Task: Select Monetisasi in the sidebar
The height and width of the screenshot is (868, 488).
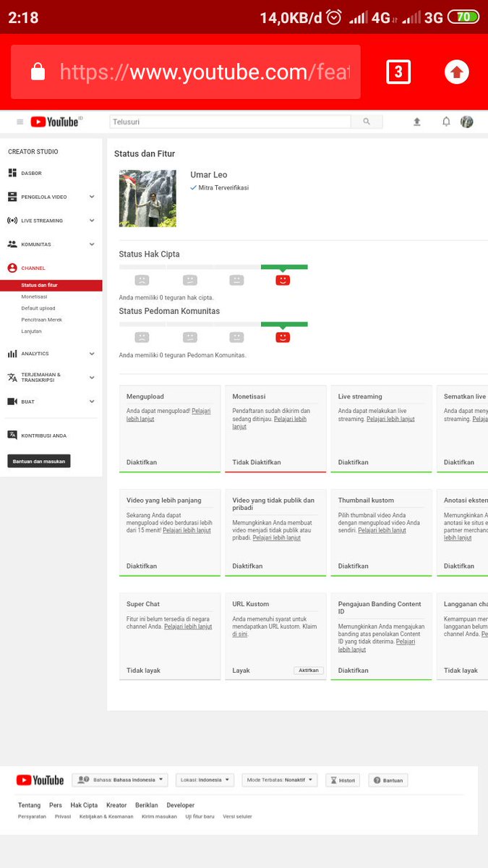Action: point(34,297)
